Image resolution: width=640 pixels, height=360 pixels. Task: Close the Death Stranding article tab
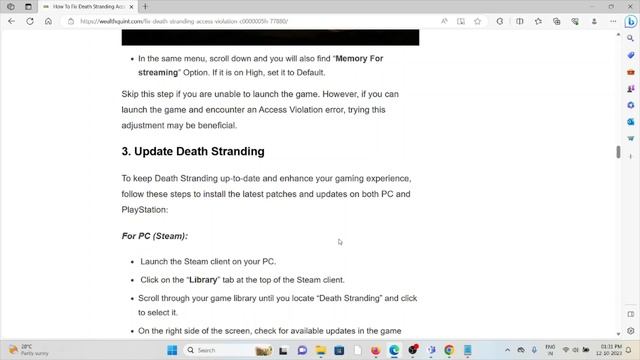pyautogui.click(x=131, y=7)
